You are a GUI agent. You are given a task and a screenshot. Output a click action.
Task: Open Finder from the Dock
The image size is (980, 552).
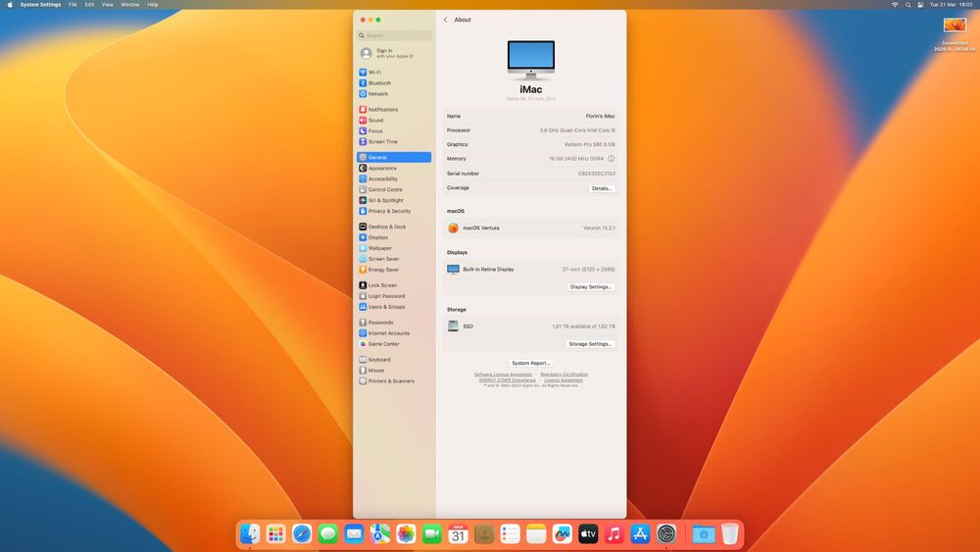[250, 534]
